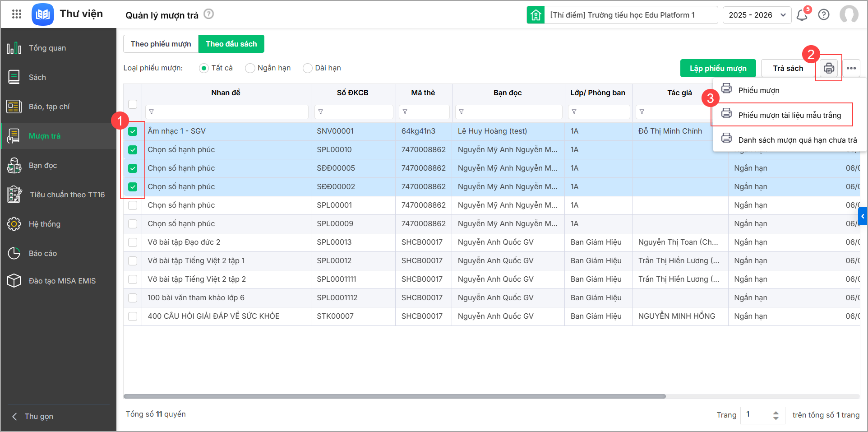Choose Phiếu mượn tài liệu mẫu trắng menu item

point(789,115)
